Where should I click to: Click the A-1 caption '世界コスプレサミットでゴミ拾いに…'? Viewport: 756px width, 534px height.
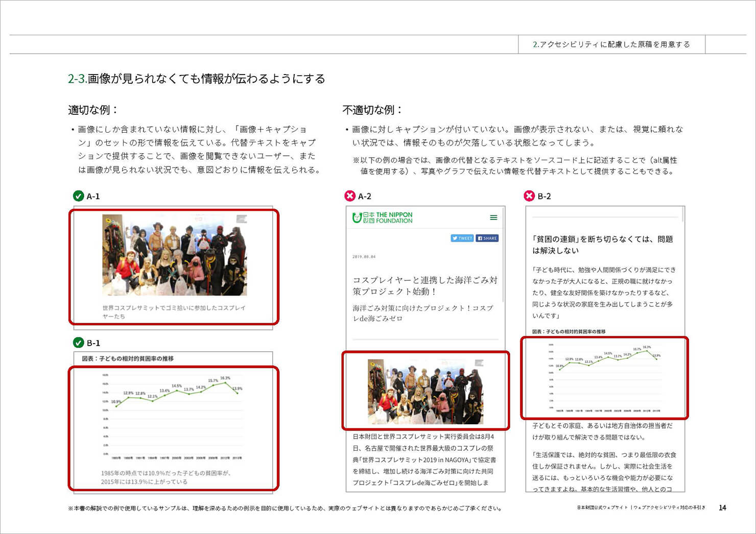point(174,312)
